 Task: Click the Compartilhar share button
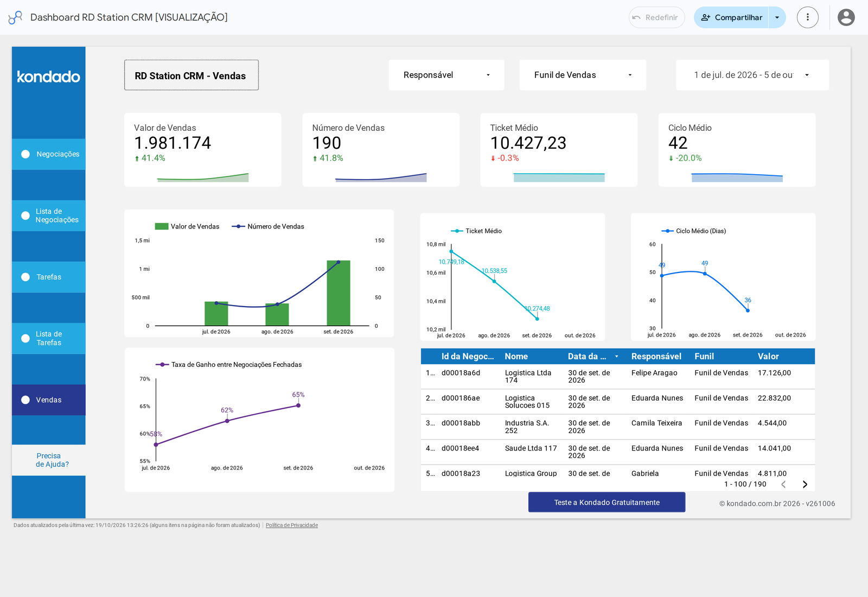731,17
